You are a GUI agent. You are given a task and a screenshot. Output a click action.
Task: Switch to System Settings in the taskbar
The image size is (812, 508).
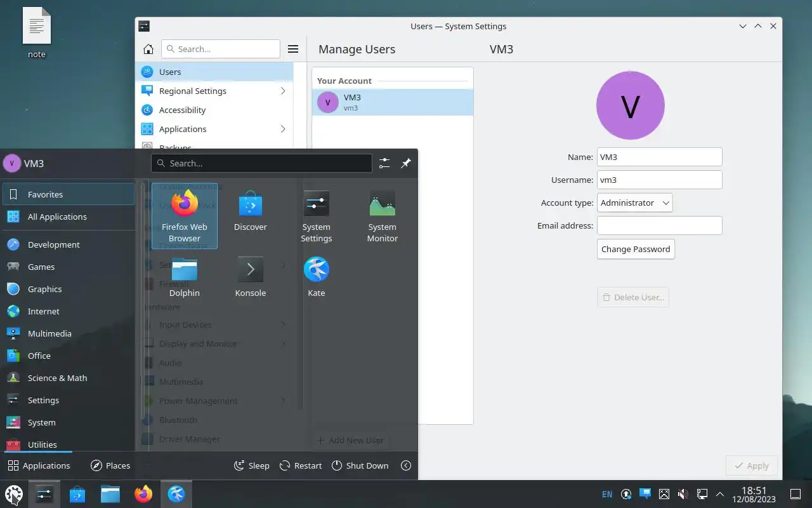[x=44, y=493]
